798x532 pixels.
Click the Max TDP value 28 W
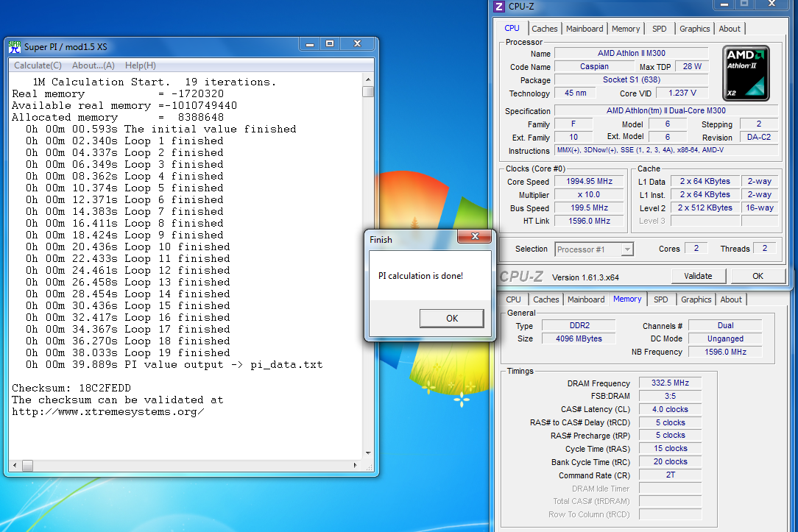pyautogui.click(x=692, y=67)
